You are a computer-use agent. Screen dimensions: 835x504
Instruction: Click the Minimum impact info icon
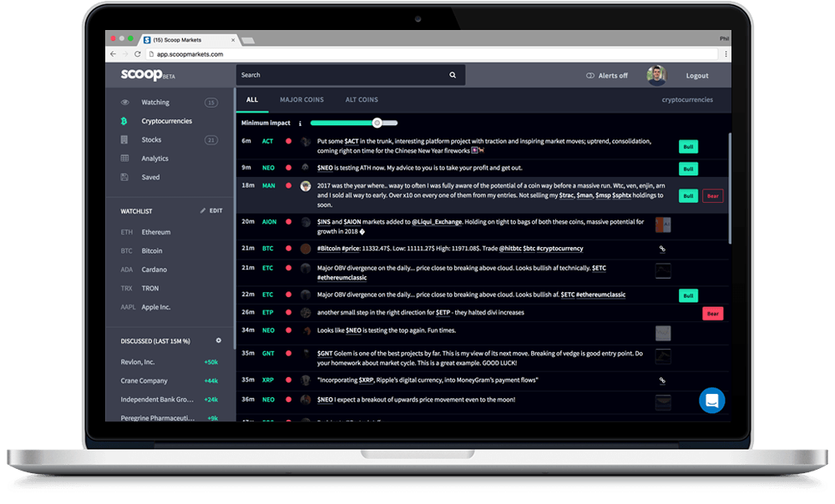300,123
